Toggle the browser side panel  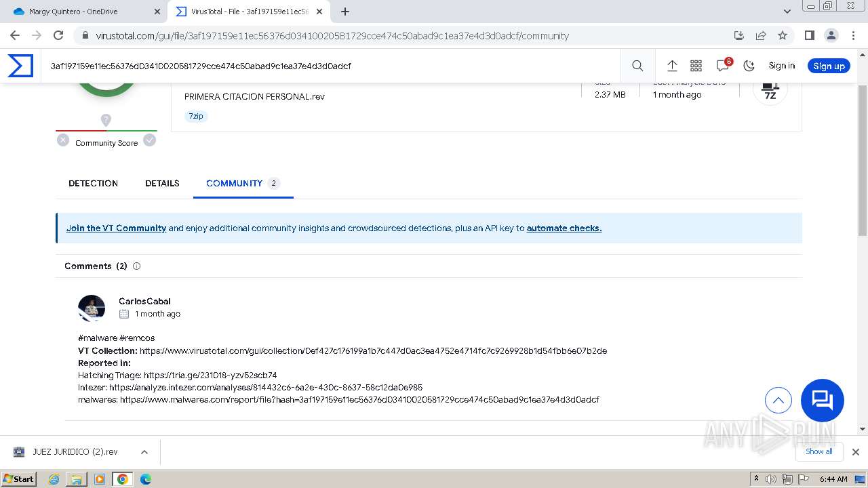point(809,35)
